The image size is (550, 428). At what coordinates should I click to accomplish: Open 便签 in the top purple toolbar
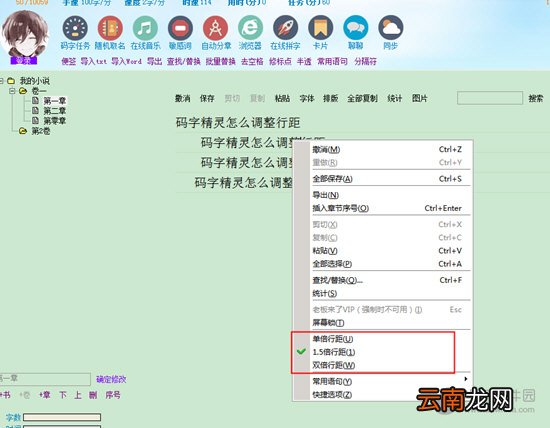68,61
